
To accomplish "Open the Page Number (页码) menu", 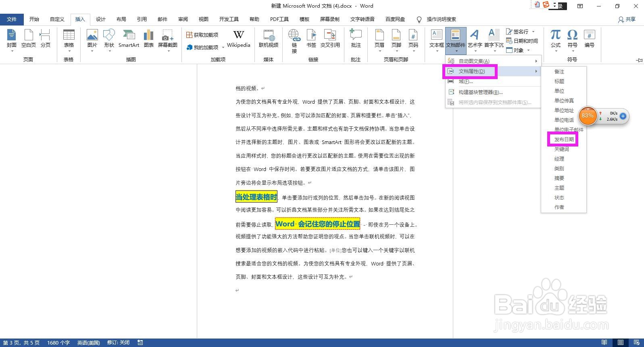I will pyautogui.click(x=413, y=40).
